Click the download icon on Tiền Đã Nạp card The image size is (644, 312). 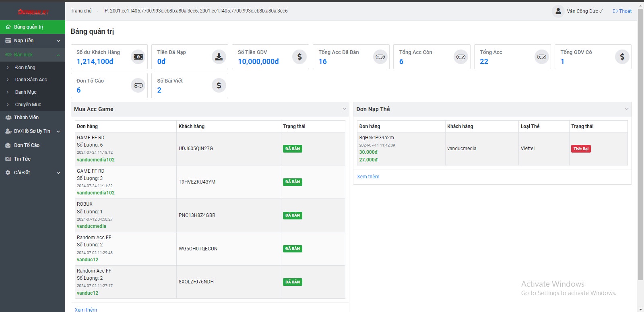click(x=219, y=57)
